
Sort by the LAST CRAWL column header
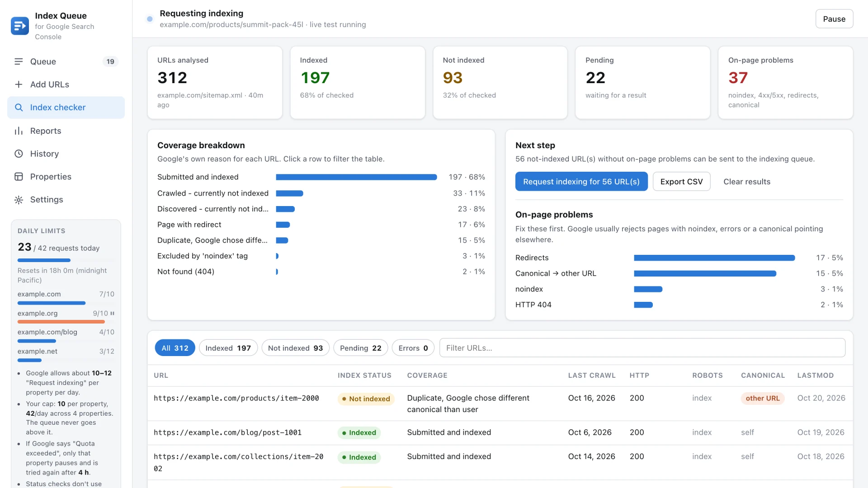592,375
